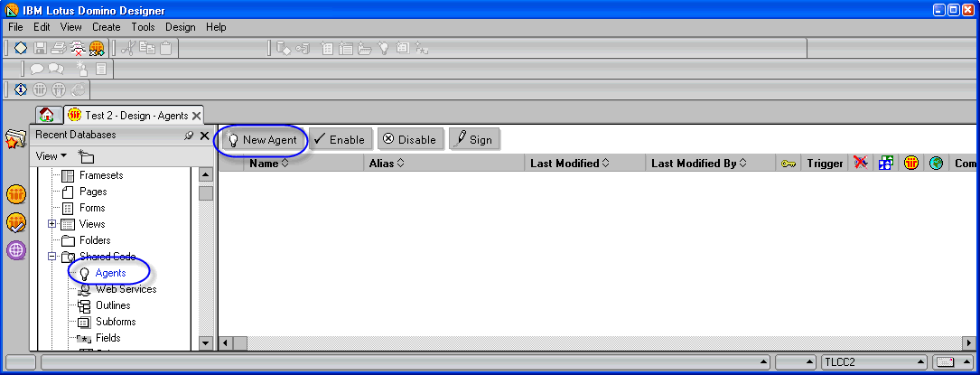The image size is (980, 375).
Task: Click the new folder icon beside View
Action: 85,156
